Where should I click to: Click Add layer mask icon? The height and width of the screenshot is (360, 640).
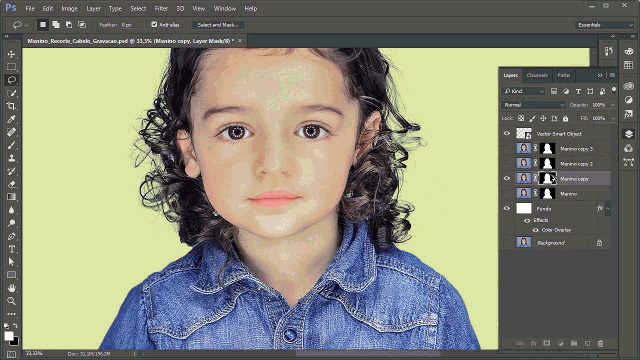[x=547, y=344]
